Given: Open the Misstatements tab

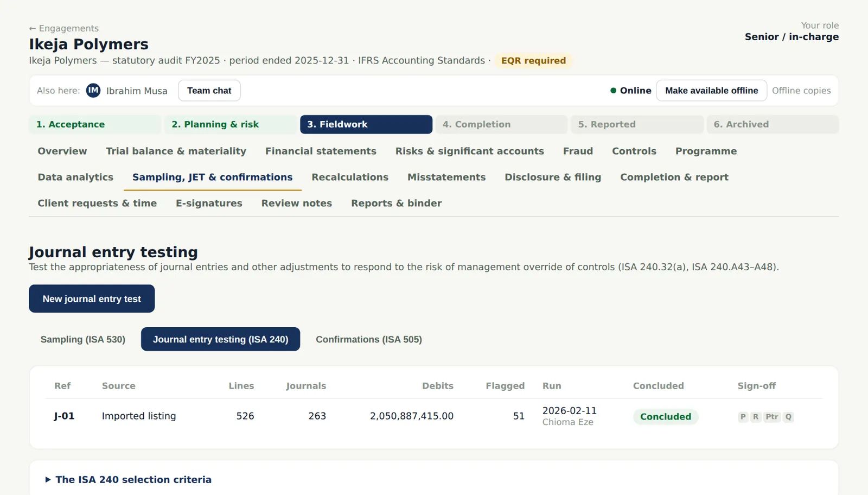Looking at the screenshot, I should pyautogui.click(x=446, y=177).
